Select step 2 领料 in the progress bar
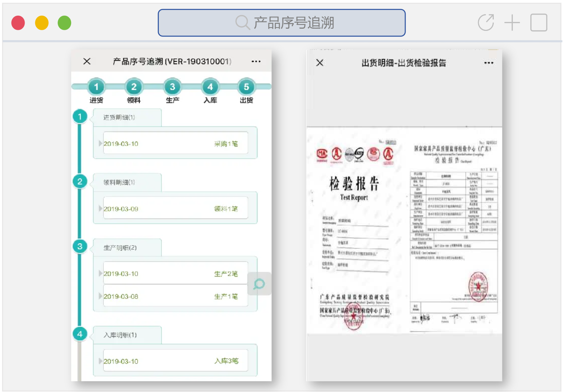Screen dimensions: 563x392 pos(134,87)
